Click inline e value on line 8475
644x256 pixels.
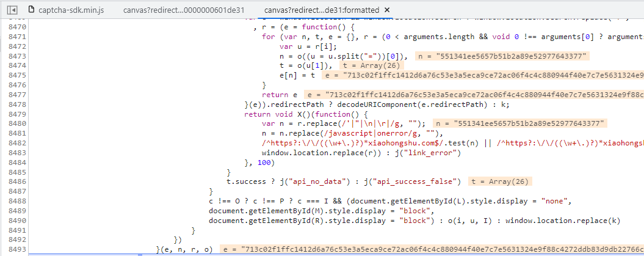[482, 76]
